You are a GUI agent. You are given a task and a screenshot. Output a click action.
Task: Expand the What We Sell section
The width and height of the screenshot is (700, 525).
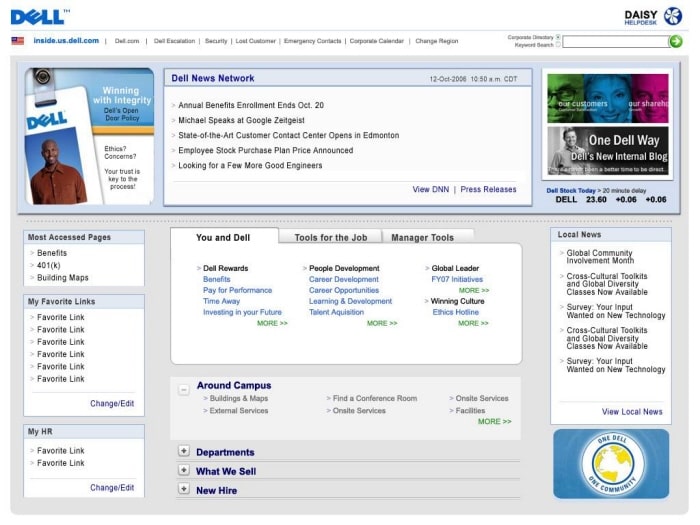(x=183, y=470)
